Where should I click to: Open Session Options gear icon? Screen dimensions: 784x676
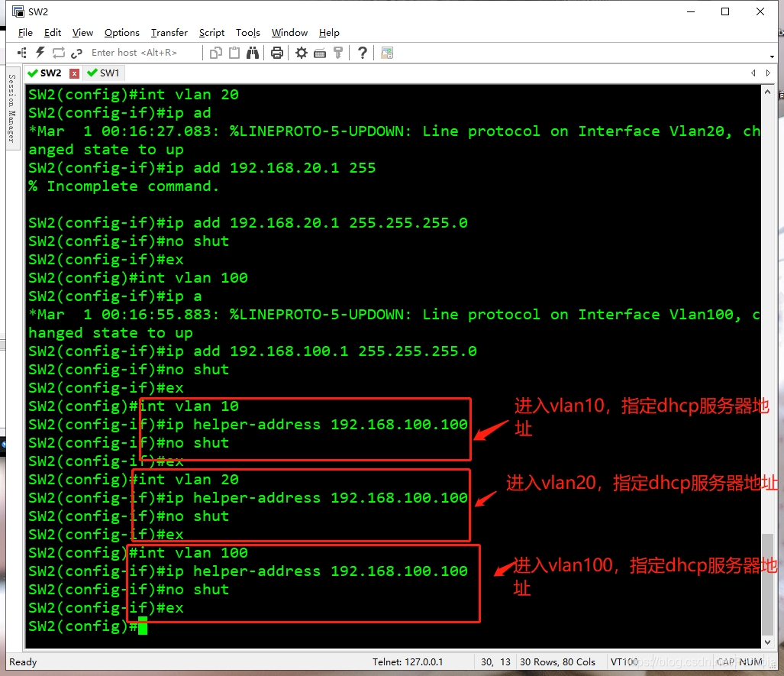pyautogui.click(x=301, y=53)
